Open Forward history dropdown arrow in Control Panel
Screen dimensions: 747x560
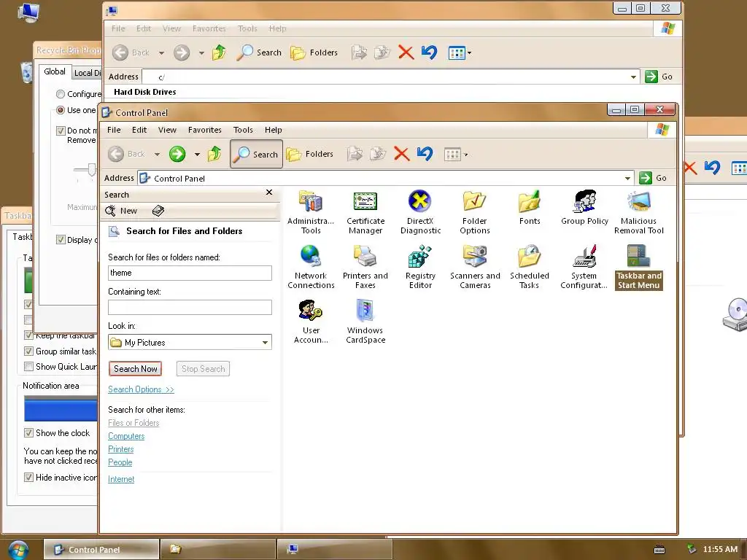tap(197, 155)
